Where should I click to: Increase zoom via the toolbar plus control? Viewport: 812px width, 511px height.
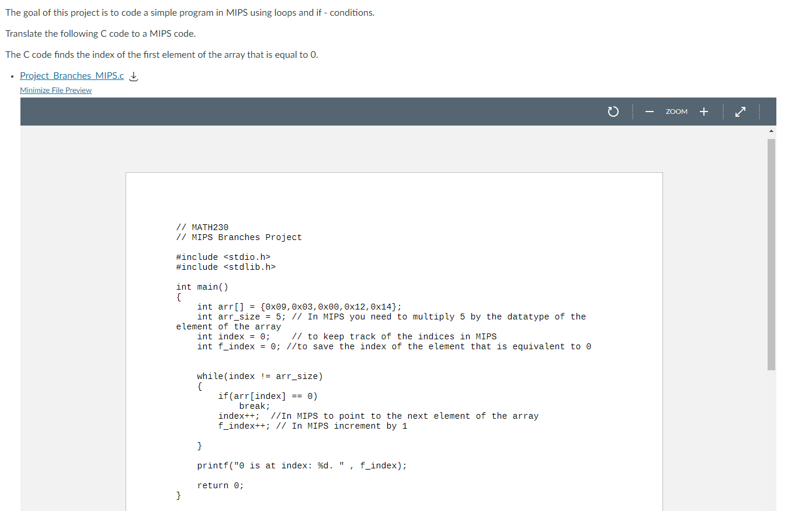pyautogui.click(x=703, y=111)
